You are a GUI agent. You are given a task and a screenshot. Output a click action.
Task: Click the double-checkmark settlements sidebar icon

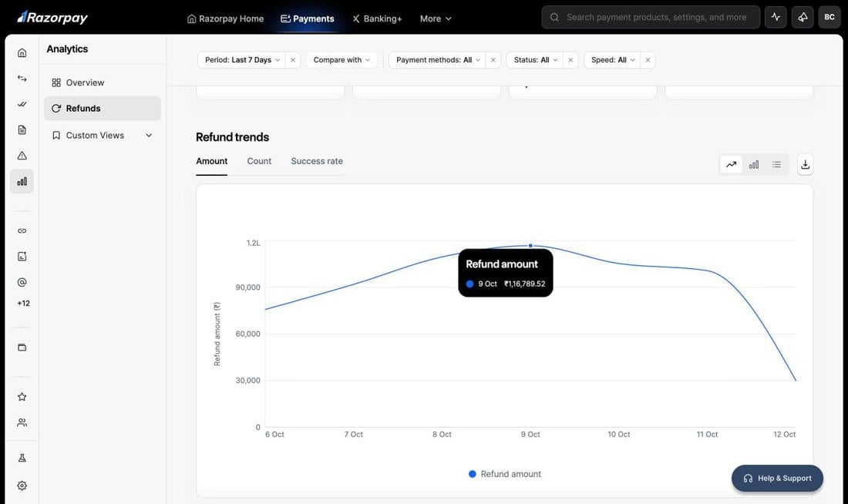(x=22, y=104)
